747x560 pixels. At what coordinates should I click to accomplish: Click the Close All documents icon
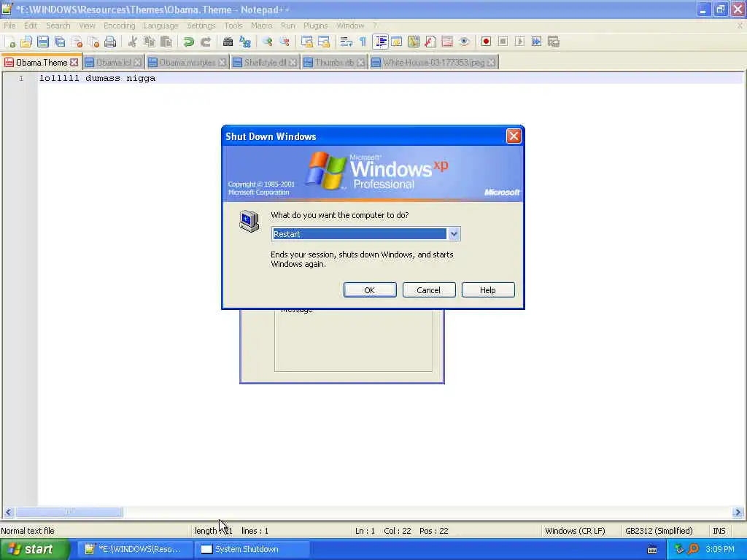pyautogui.click(x=93, y=42)
